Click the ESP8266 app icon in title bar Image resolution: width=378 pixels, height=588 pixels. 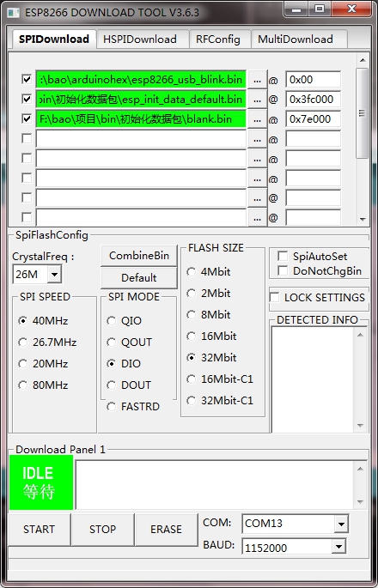(14, 12)
